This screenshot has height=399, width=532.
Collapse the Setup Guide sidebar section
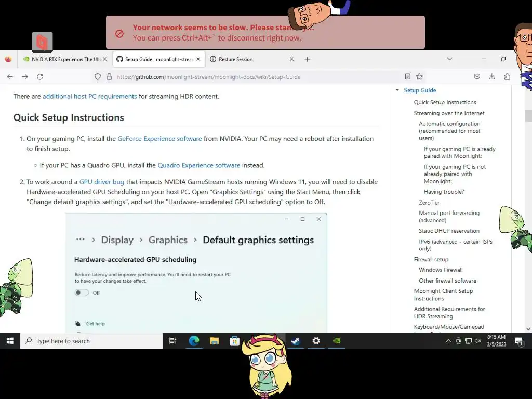point(397,90)
